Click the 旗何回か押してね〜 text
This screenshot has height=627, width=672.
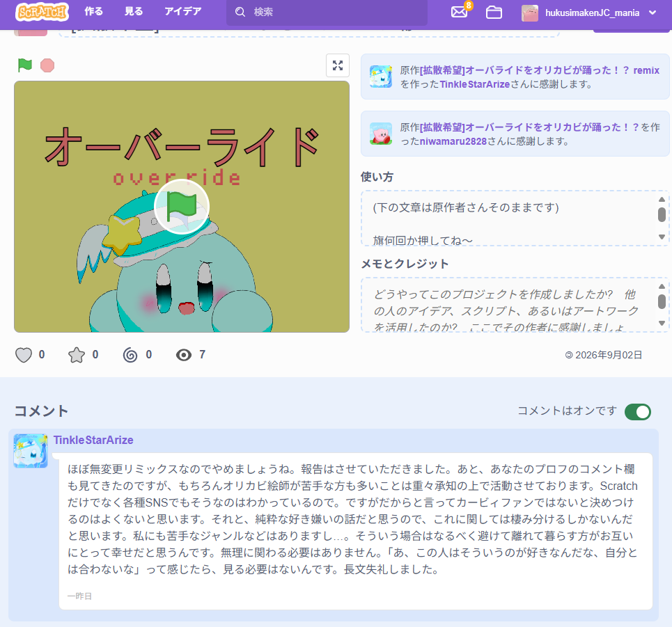click(423, 241)
